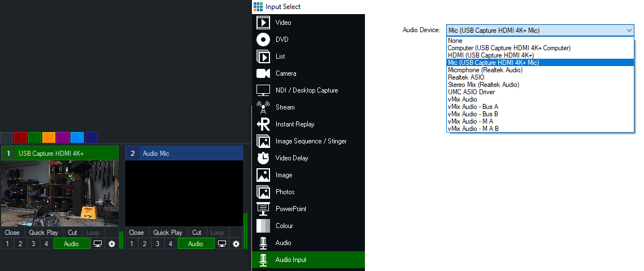The width and height of the screenshot is (644, 271).
Task: Toggle overlay 3 on USB Capture HDMI 4K+ input
Action: (33, 244)
